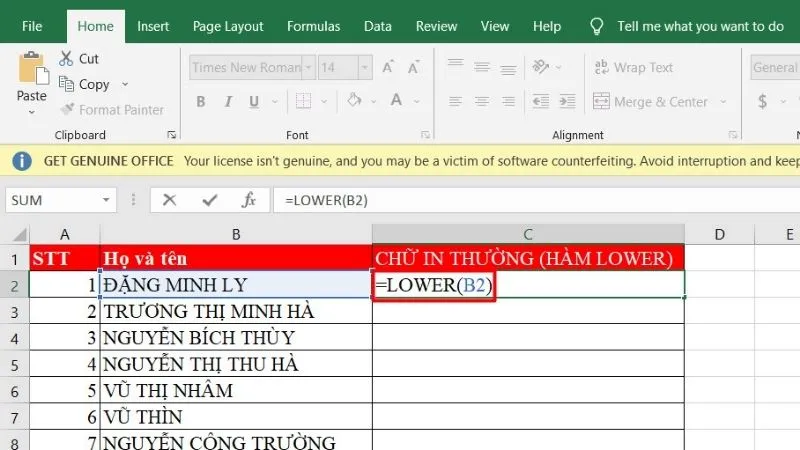
Task: Click cell B3 TRƯƠNG THỊ MINH HÀ
Action: [x=235, y=311]
